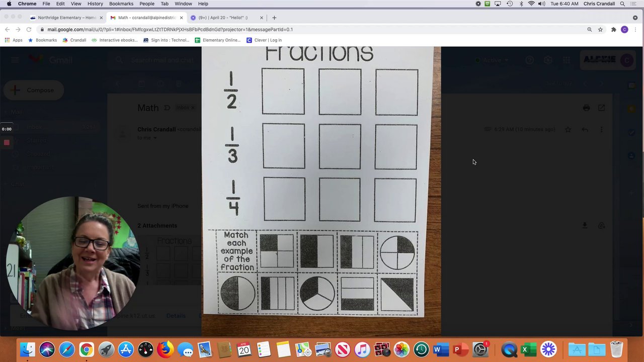Open the File menu
Image resolution: width=644 pixels, height=362 pixels.
(46, 4)
